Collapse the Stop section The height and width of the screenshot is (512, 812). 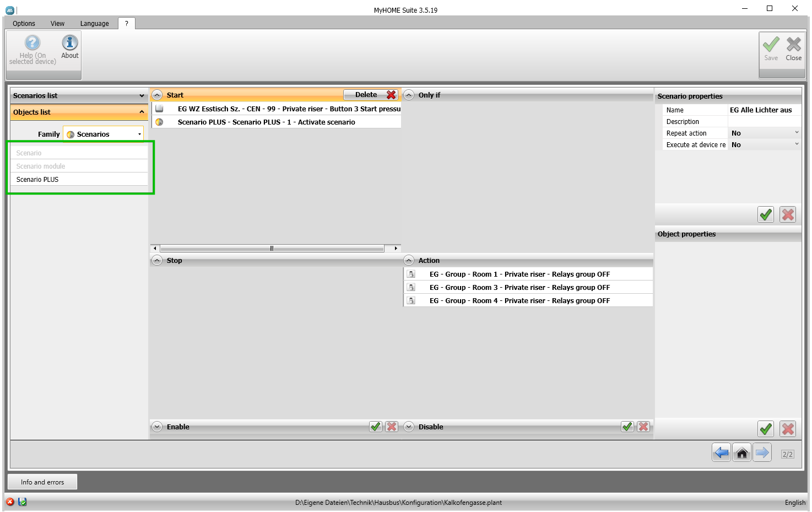[157, 260]
